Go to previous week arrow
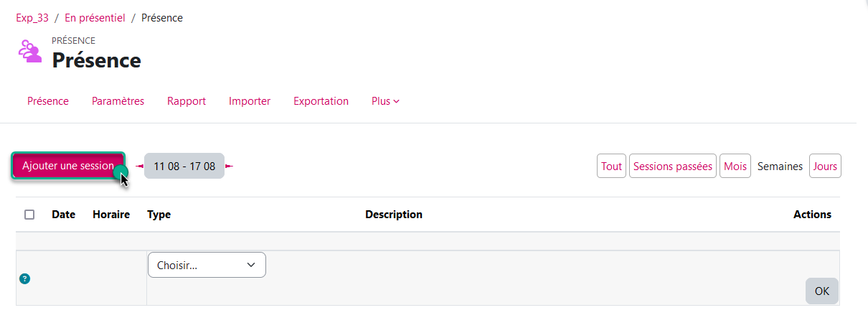 click(140, 166)
